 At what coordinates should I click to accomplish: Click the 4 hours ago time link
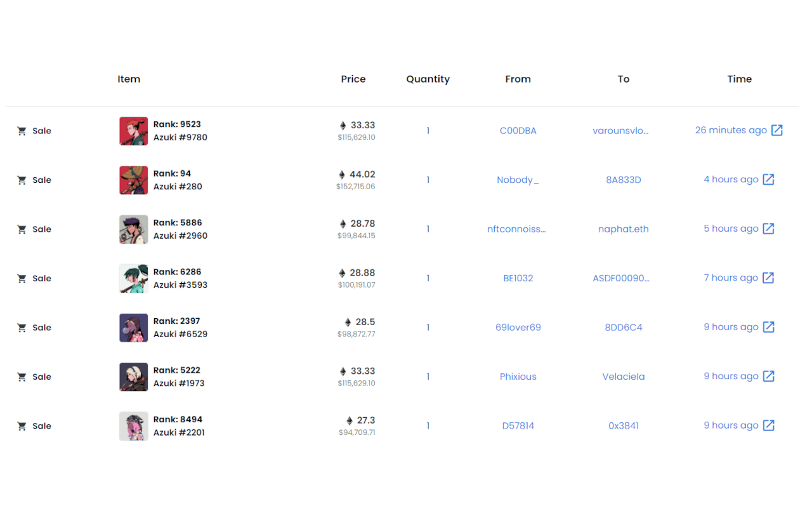point(731,180)
